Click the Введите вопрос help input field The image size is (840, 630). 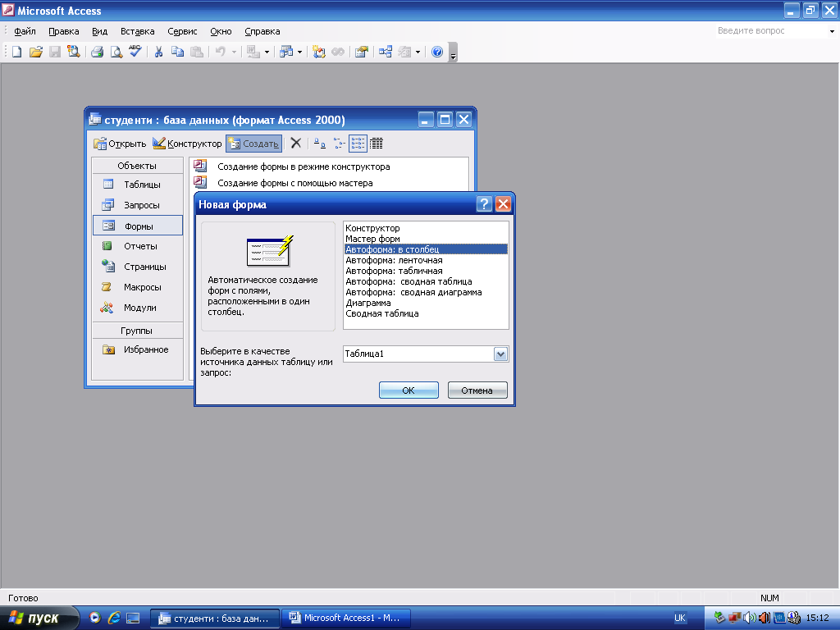click(770, 31)
